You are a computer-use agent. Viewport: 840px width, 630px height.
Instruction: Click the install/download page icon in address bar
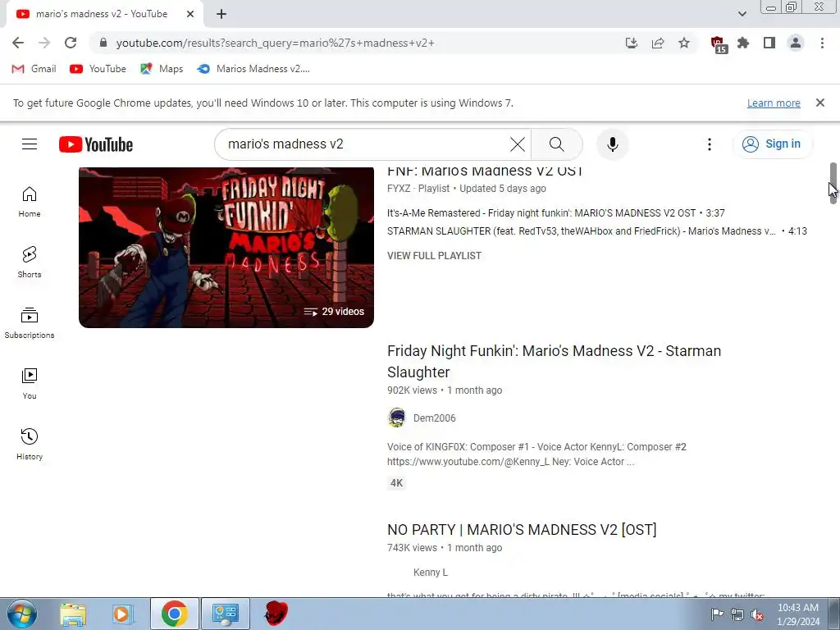pos(632,43)
